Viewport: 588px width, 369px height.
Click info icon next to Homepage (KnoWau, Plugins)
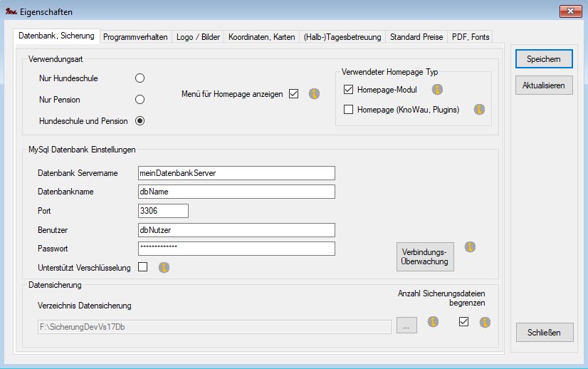tap(479, 110)
